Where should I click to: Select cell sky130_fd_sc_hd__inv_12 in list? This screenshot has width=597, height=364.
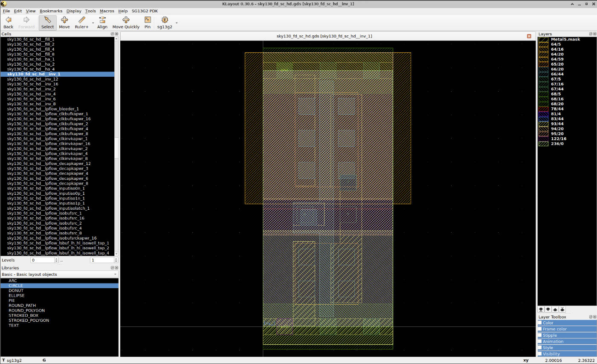tap(32, 79)
